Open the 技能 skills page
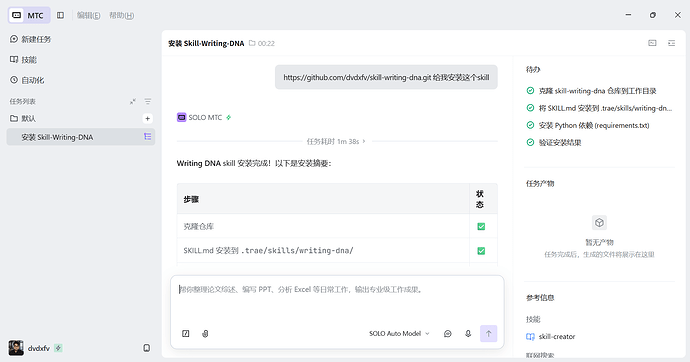Image resolution: width=690 pixels, height=362 pixels. click(x=23, y=59)
